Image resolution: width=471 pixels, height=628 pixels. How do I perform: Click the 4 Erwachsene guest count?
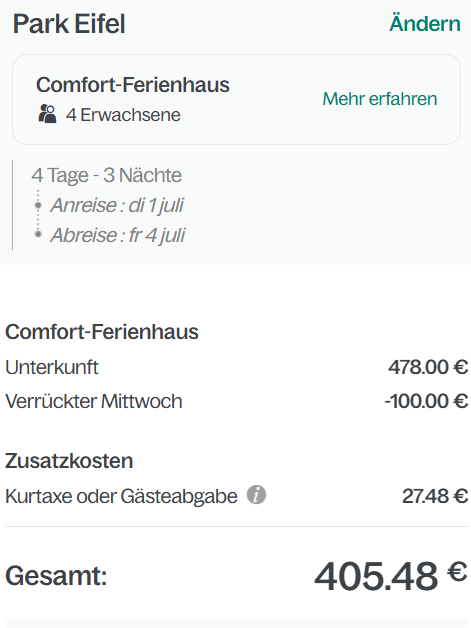tap(123, 115)
